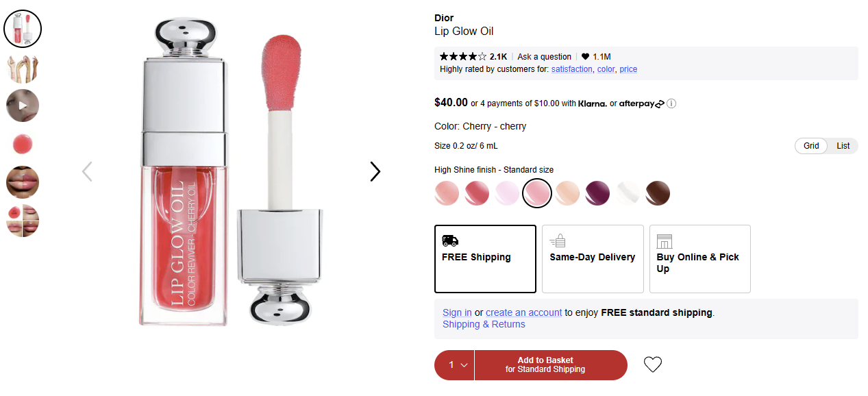The height and width of the screenshot is (396, 868).
Task: Switch swatch view to Grid
Action: (x=811, y=146)
